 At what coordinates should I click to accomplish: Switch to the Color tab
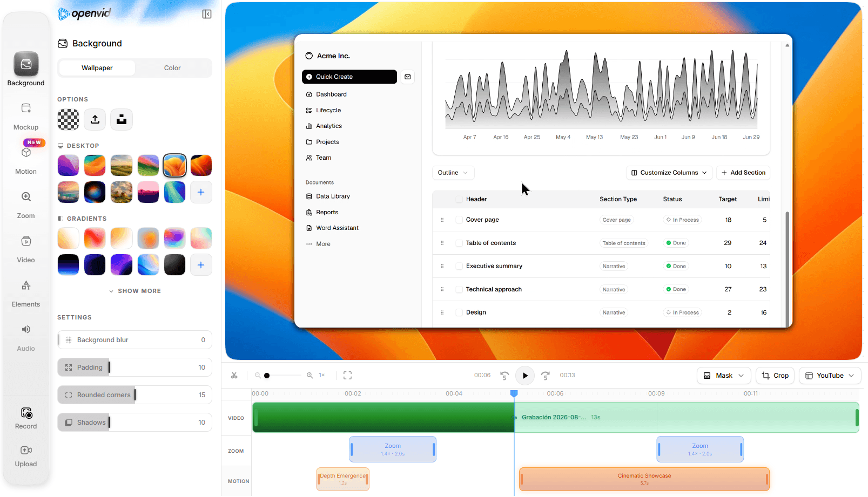click(x=172, y=68)
